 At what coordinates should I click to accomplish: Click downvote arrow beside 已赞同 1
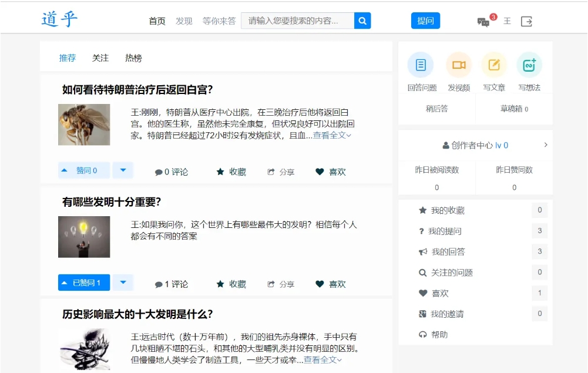123,283
